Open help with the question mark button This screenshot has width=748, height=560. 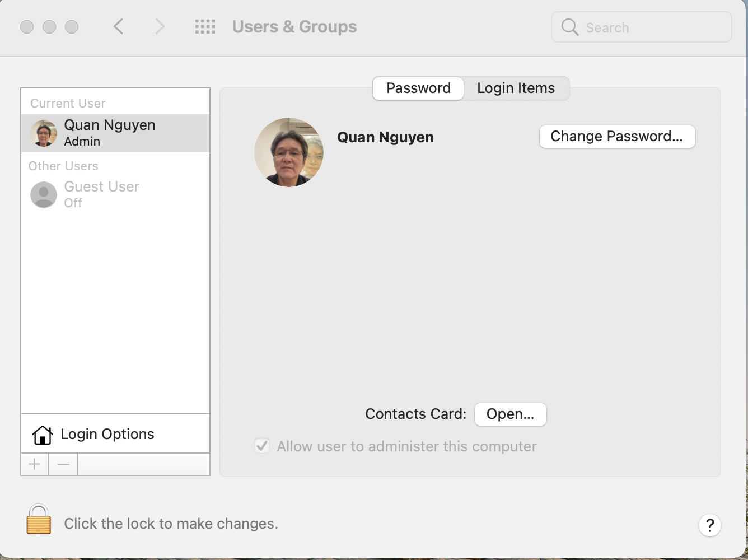click(x=710, y=525)
